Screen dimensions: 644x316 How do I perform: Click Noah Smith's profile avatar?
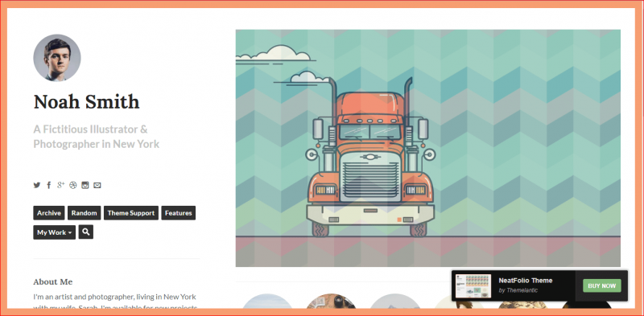[57, 57]
